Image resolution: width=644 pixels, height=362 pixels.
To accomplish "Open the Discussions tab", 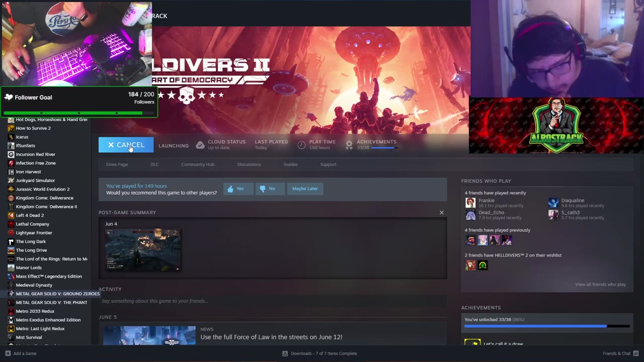I will [249, 164].
